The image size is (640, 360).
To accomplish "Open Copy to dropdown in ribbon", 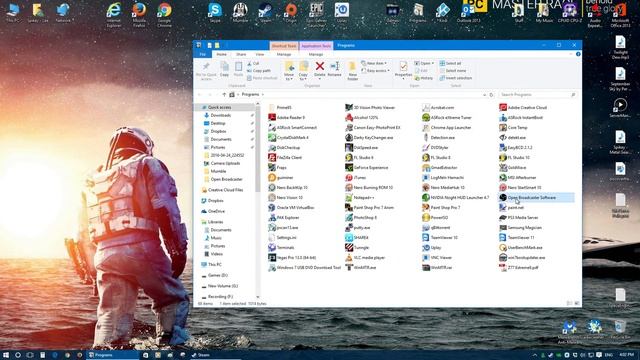I will tap(303, 70).
